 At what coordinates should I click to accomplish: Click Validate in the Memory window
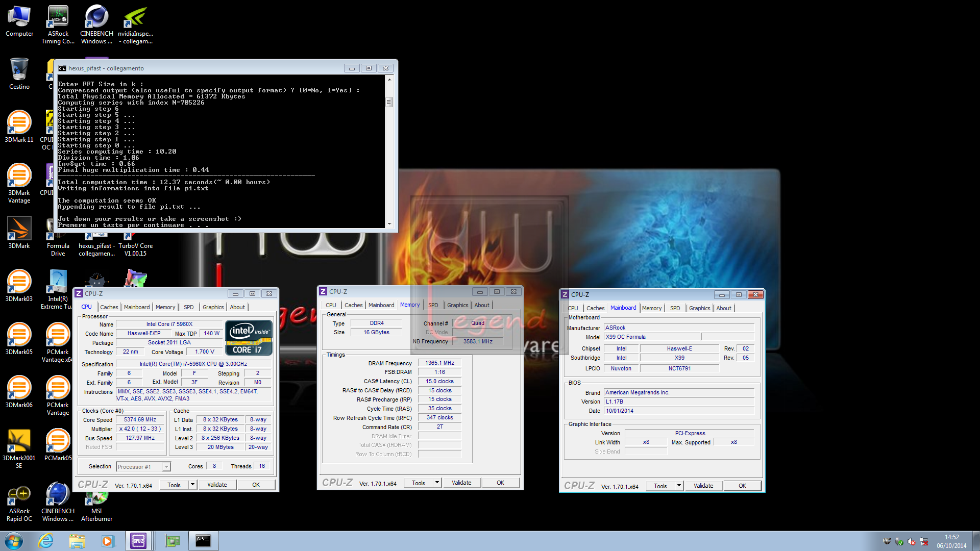[461, 483]
